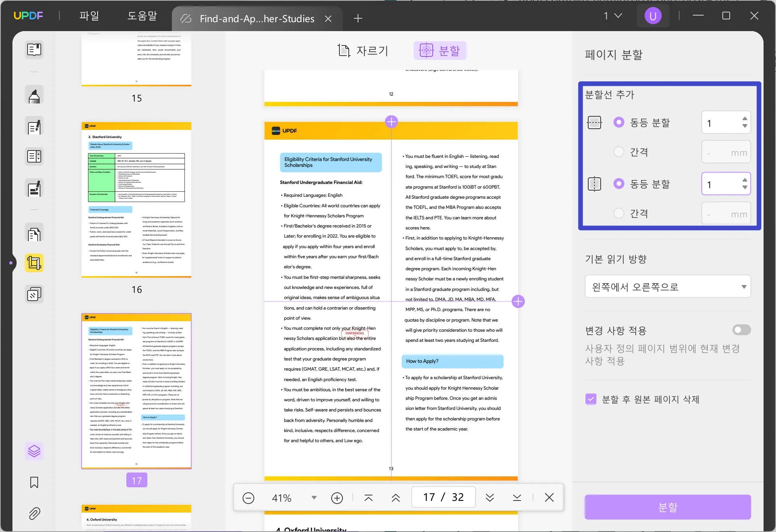Image resolution: width=776 pixels, height=532 pixels.
Task: Open the 왼쪽에서 오른쪽으로 reading direction dropdown
Action: [668, 287]
